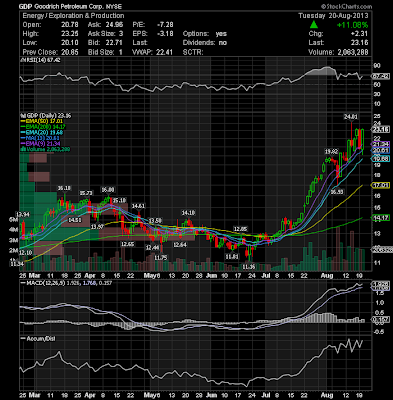Click the GDP ticker symbol in header
The width and height of the screenshot is (393, 400).
pyautogui.click(x=25, y=6)
